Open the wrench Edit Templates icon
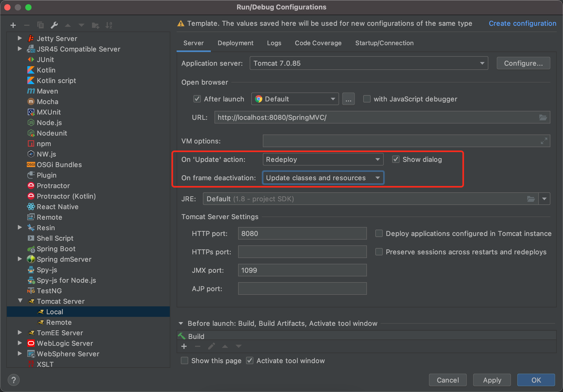 54,25
